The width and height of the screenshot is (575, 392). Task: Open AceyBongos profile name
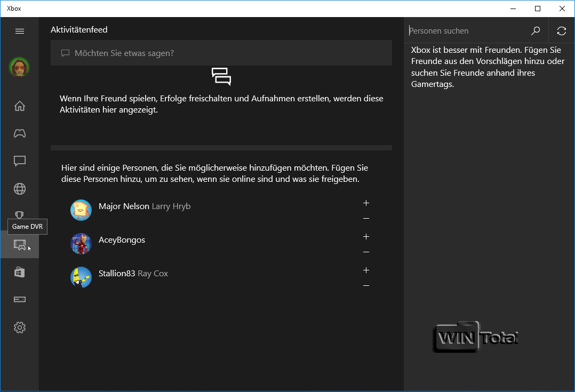122,240
